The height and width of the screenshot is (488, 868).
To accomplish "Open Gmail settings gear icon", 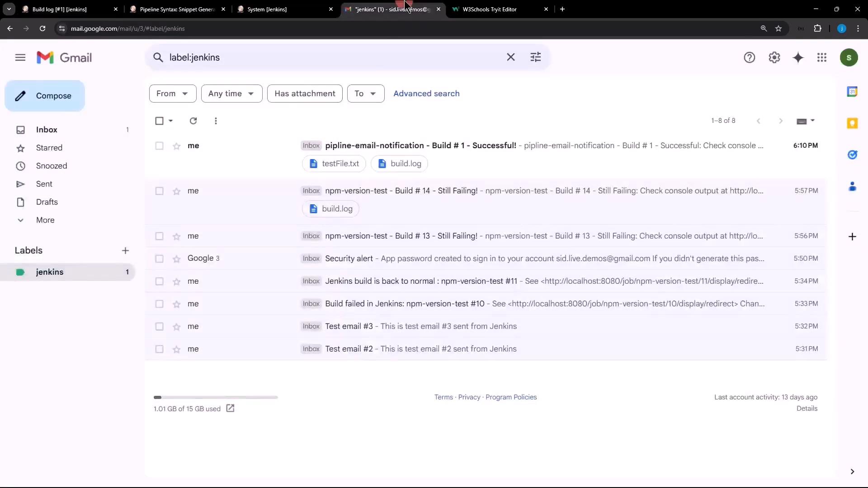I will pyautogui.click(x=774, y=57).
